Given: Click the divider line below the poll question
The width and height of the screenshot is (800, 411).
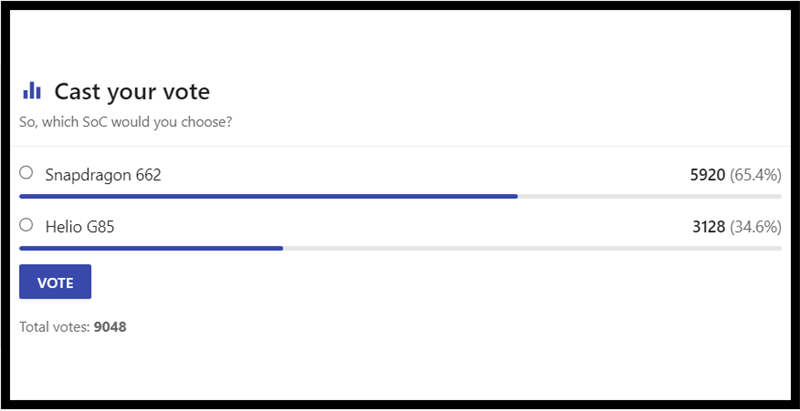Looking at the screenshot, I should pos(400,147).
